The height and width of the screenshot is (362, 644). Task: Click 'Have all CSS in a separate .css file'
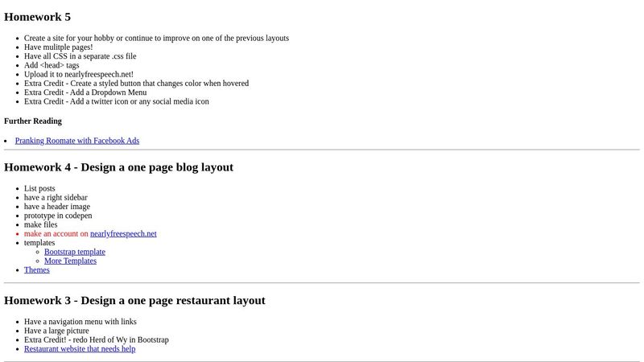tap(80, 56)
